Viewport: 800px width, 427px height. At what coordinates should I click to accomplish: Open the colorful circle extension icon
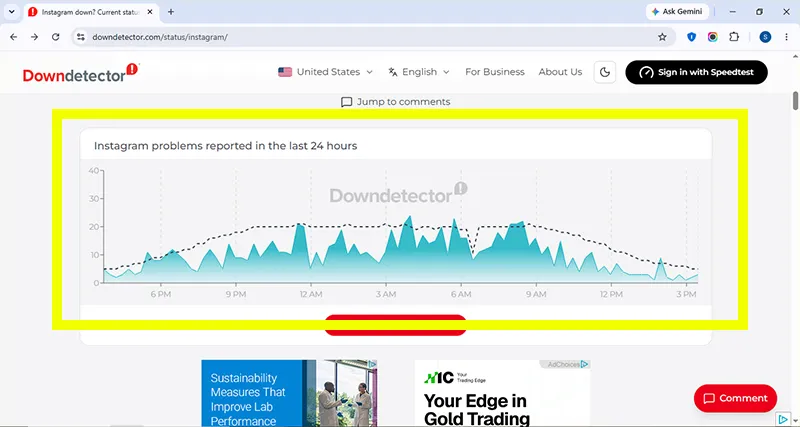pos(713,37)
